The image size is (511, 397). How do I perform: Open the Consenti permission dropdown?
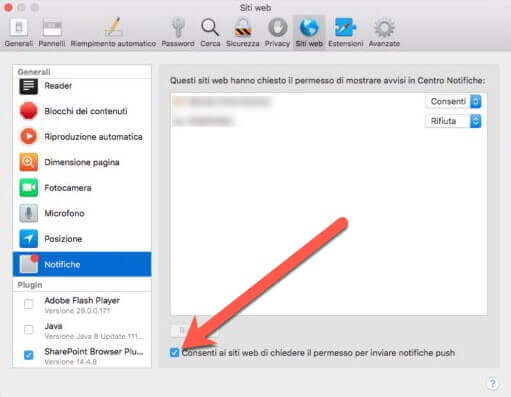point(453,101)
